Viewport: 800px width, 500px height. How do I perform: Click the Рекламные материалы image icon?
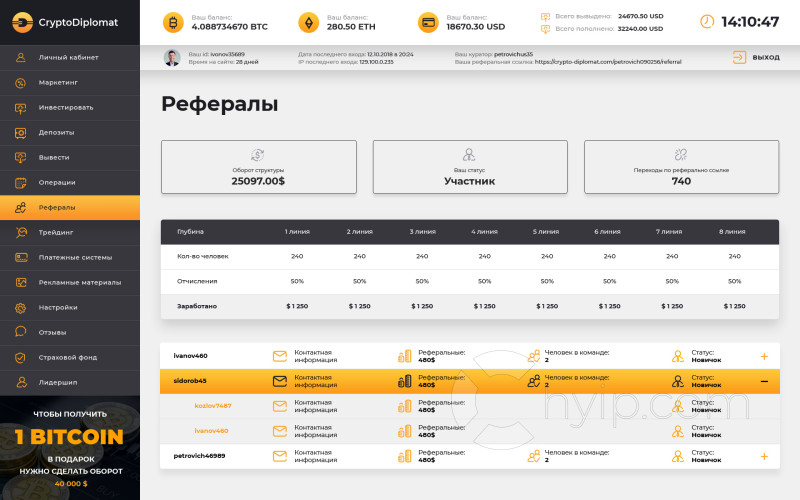pos(21,283)
